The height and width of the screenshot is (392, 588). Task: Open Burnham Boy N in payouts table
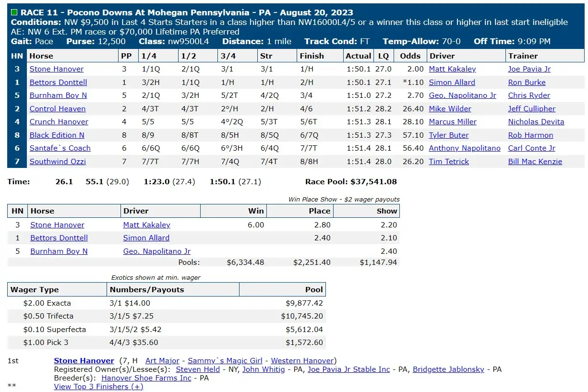coord(59,251)
